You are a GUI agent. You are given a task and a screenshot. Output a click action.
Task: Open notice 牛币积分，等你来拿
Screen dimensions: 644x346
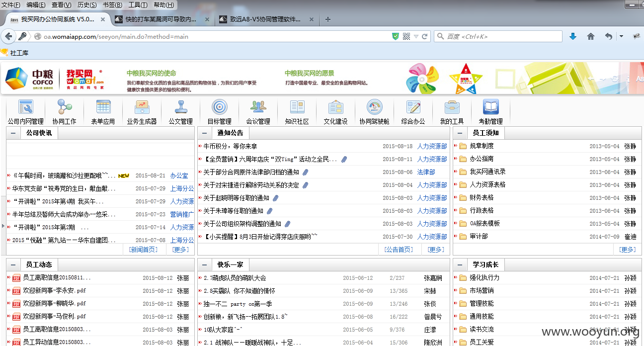tap(230, 146)
